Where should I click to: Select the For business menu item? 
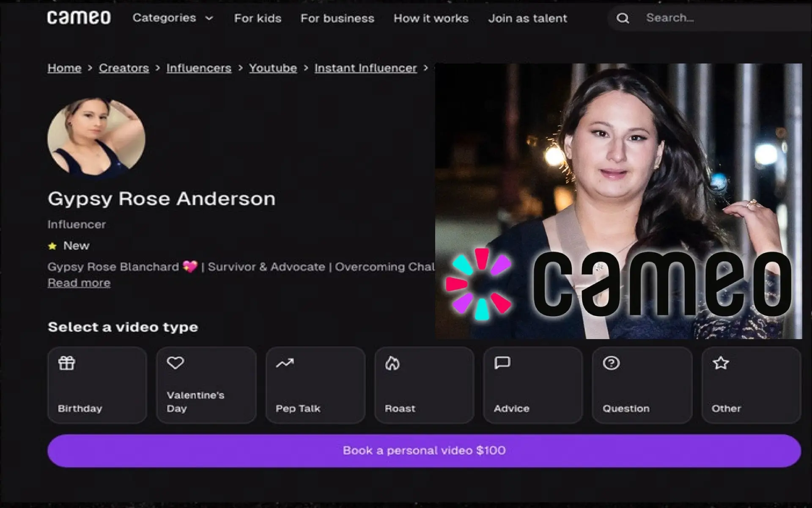pyautogui.click(x=337, y=17)
